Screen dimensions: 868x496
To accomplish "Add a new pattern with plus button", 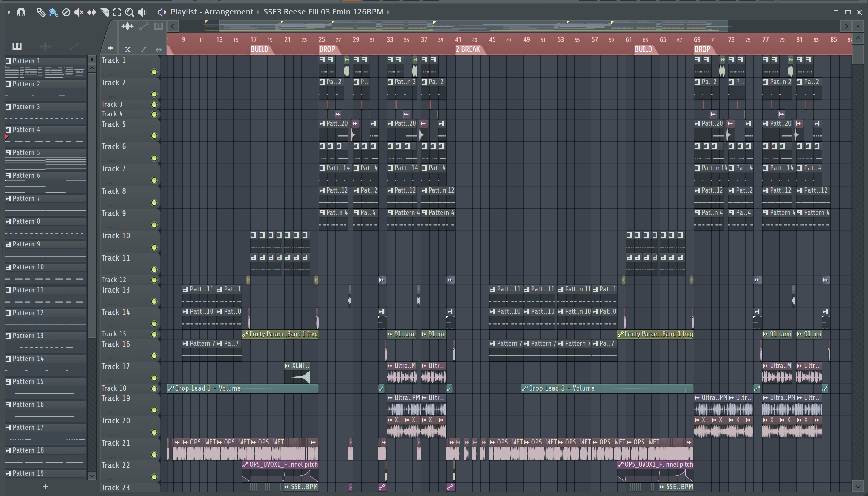I will [45, 487].
